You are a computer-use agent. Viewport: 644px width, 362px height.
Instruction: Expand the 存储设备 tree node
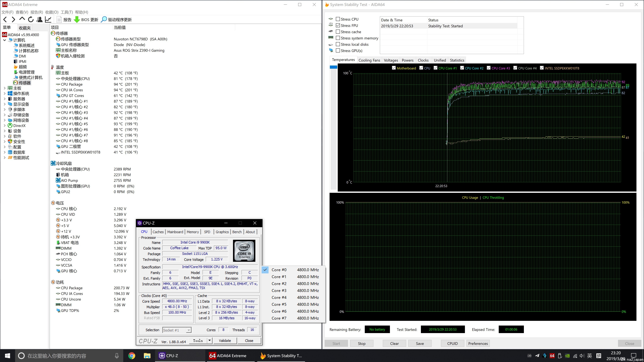tap(5, 115)
